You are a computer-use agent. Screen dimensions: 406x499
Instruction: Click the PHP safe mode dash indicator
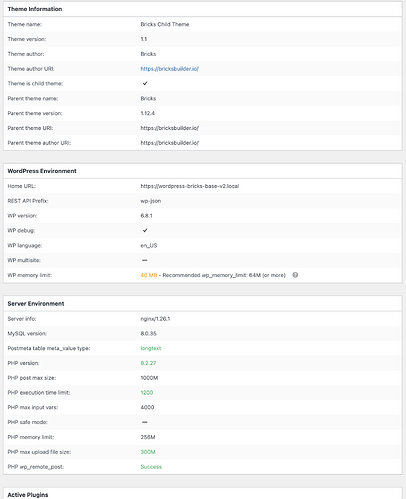pyautogui.click(x=145, y=422)
